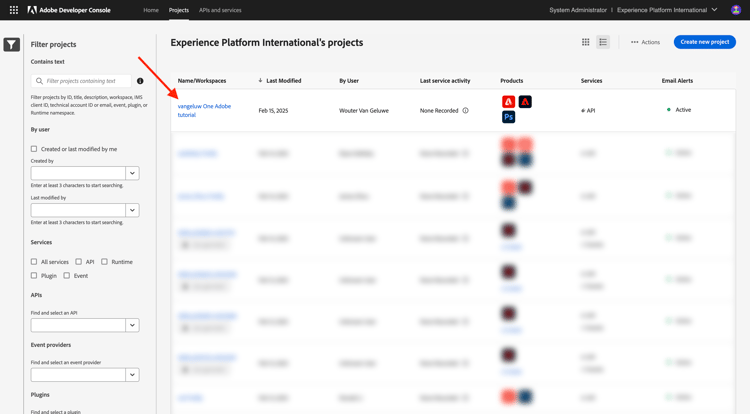The image size is (750, 414).
Task: Click the Photoshop product icon
Action: (508, 117)
